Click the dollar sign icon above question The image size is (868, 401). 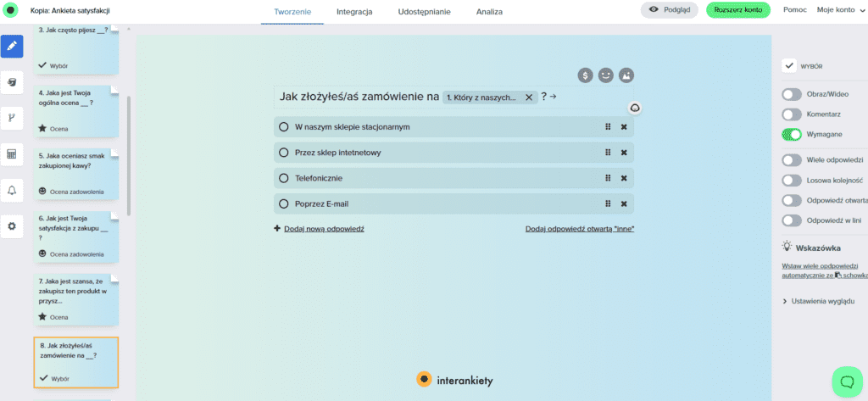pyautogui.click(x=585, y=75)
